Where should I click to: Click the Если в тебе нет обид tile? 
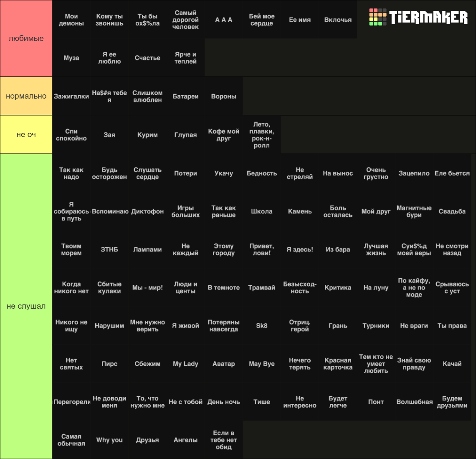click(224, 440)
